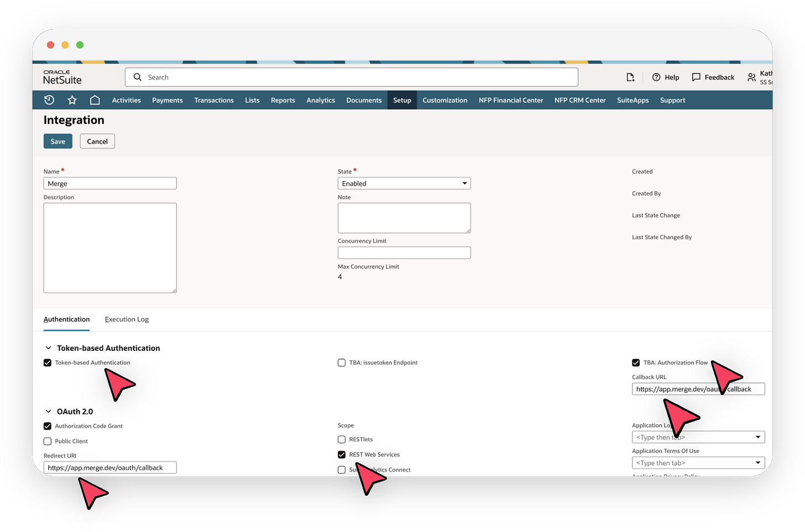This screenshot has height=532, width=805.
Task: Open the Payments menu
Action: [168, 100]
